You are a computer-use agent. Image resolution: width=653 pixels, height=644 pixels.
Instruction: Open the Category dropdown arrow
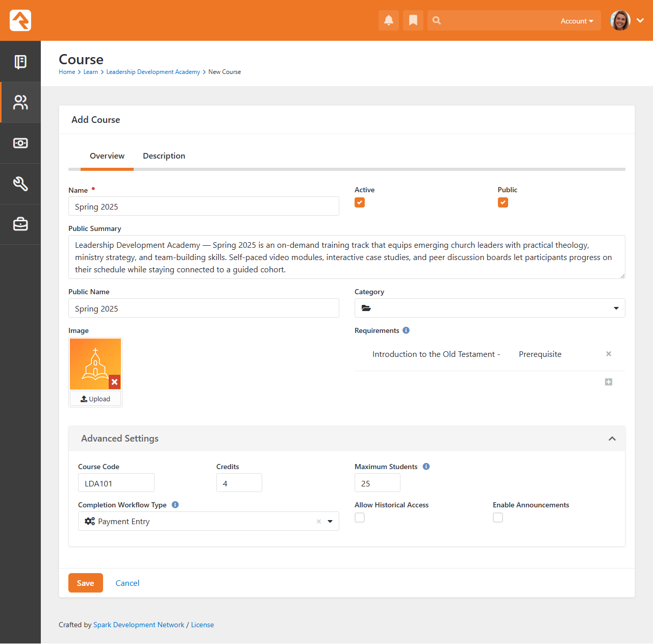[616, 308]
